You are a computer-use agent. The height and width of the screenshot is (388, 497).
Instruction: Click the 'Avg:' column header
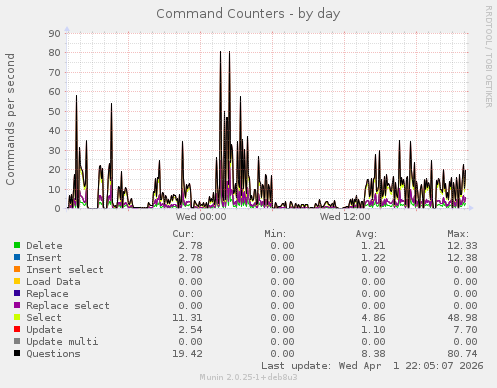pyautogui.click(x=366, y=234)
